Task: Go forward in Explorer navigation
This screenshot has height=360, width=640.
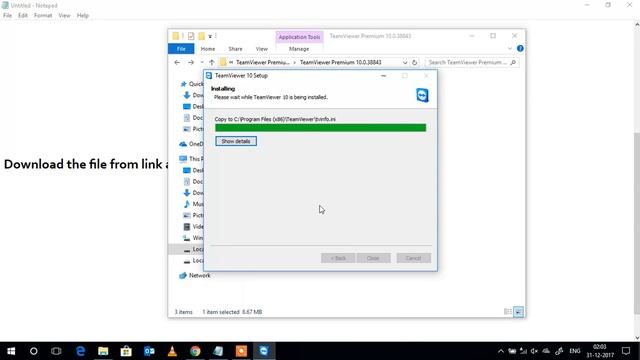Action: [x=191, y=62]
